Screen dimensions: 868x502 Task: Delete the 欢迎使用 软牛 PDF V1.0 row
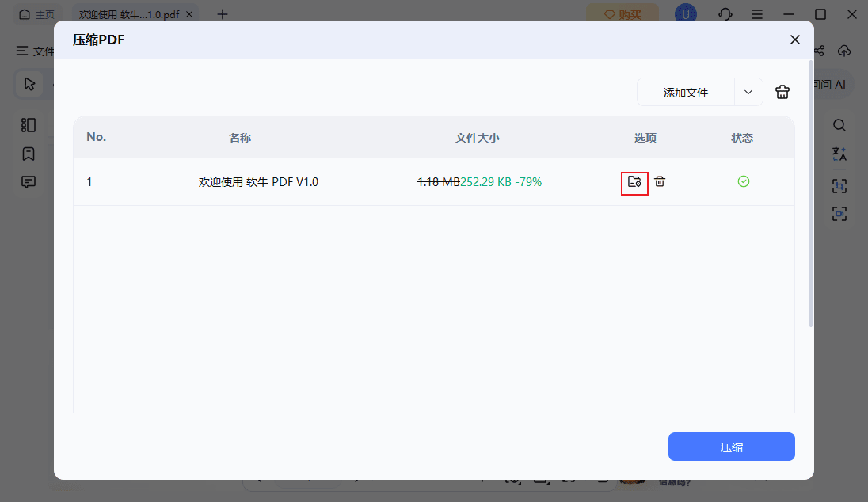coord(660,181)
